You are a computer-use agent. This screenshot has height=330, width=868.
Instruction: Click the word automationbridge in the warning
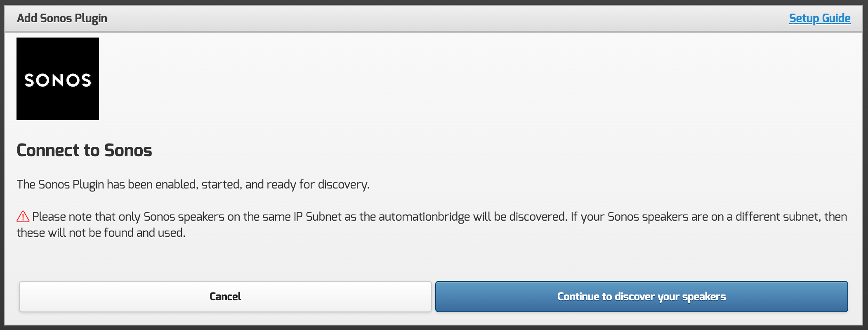point(424,217)
